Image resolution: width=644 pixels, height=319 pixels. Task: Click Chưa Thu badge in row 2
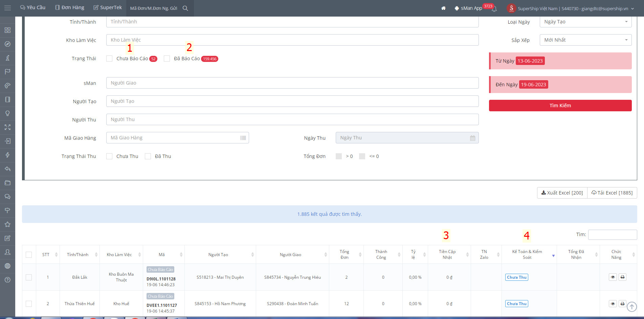pos(517,304)
